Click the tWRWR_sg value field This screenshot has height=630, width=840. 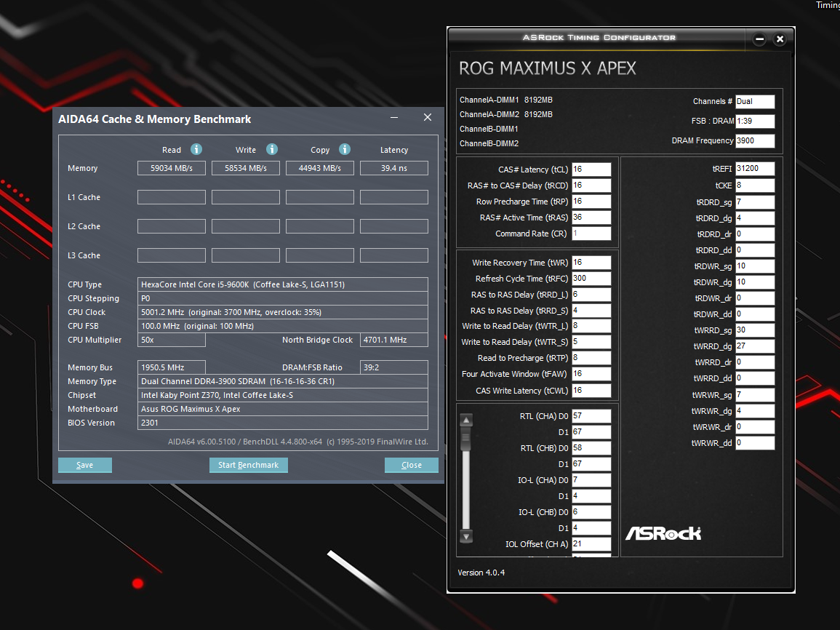755,395
